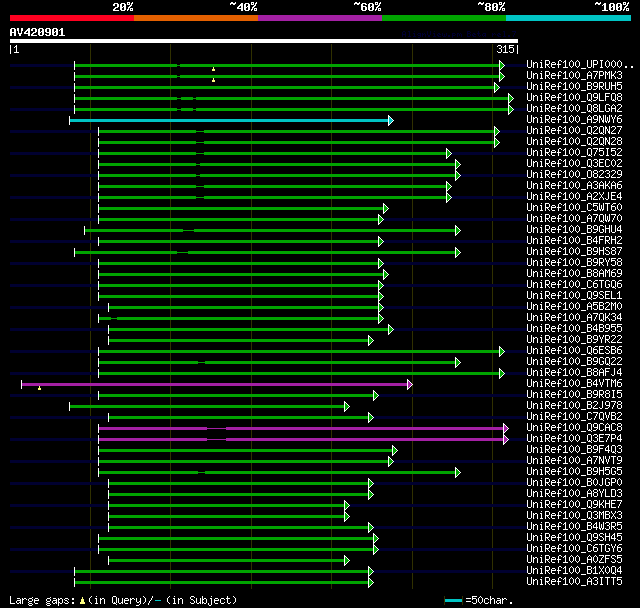The image size is (640, 608).
Task: Select the UniRef100_C6TGY6 label
Action: click(x=574, y=549)
